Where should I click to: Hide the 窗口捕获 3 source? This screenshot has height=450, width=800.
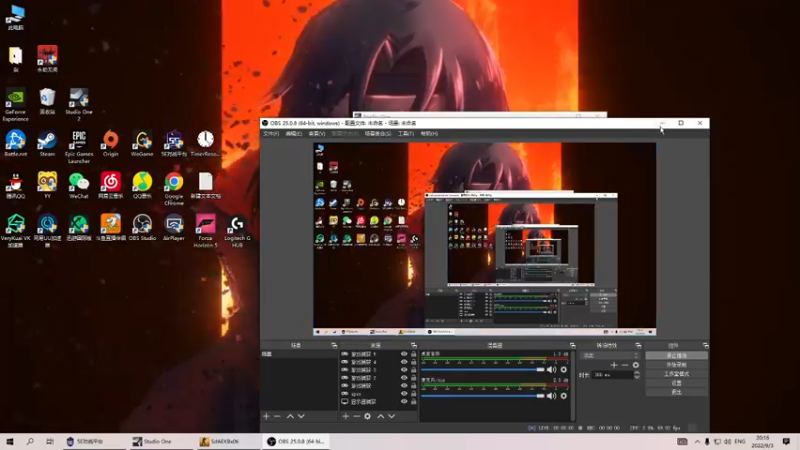(404, 370)
